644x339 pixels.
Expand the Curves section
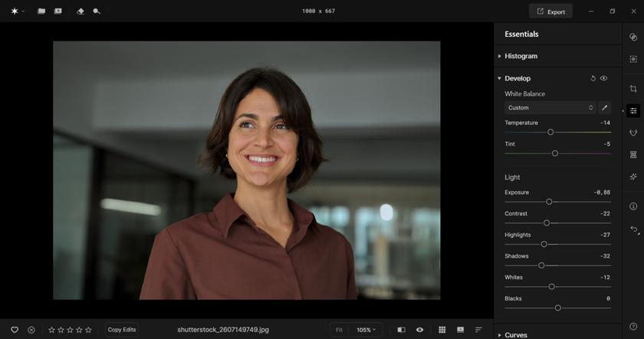[515, 335]
